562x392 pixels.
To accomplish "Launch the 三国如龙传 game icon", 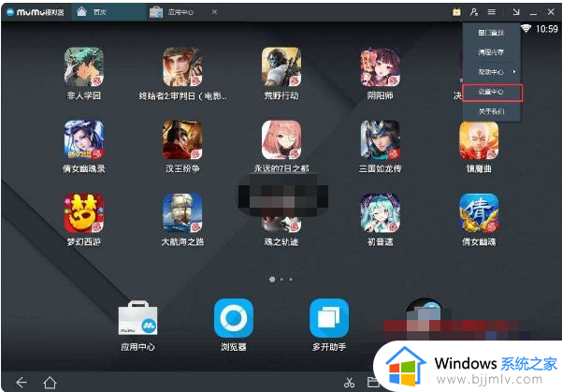I will pos(381,140).
